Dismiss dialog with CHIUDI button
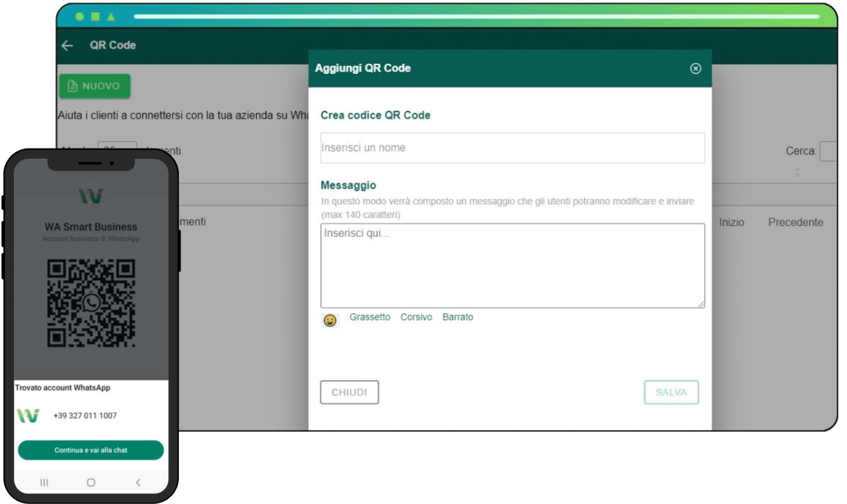The image size is (847, 504). click(x=349, y=392)
